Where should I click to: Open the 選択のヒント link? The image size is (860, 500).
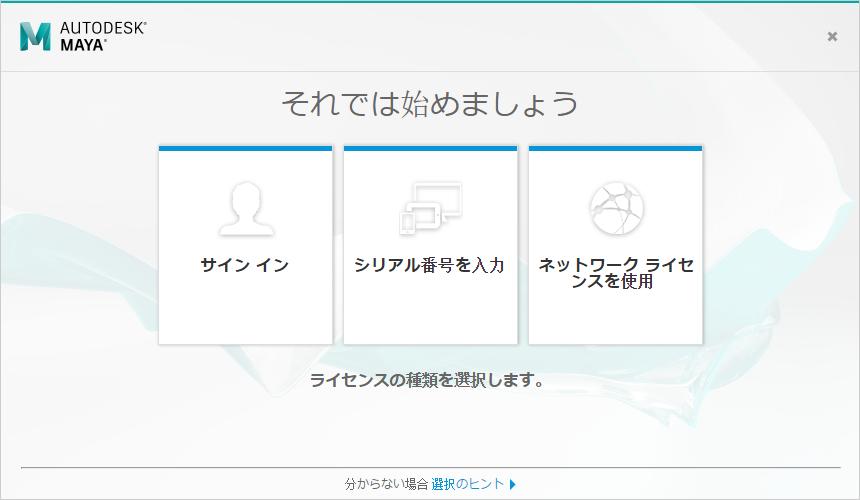click(x=467, y=484)
